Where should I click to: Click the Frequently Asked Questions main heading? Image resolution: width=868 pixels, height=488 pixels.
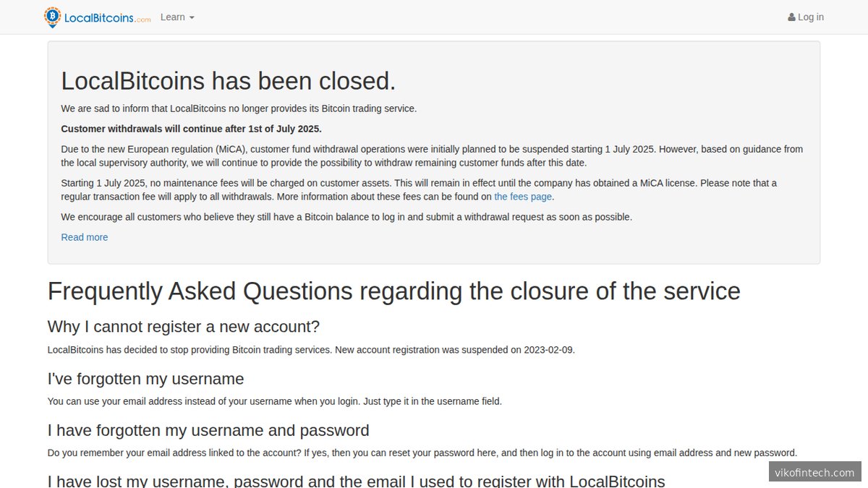click(393, 291)
